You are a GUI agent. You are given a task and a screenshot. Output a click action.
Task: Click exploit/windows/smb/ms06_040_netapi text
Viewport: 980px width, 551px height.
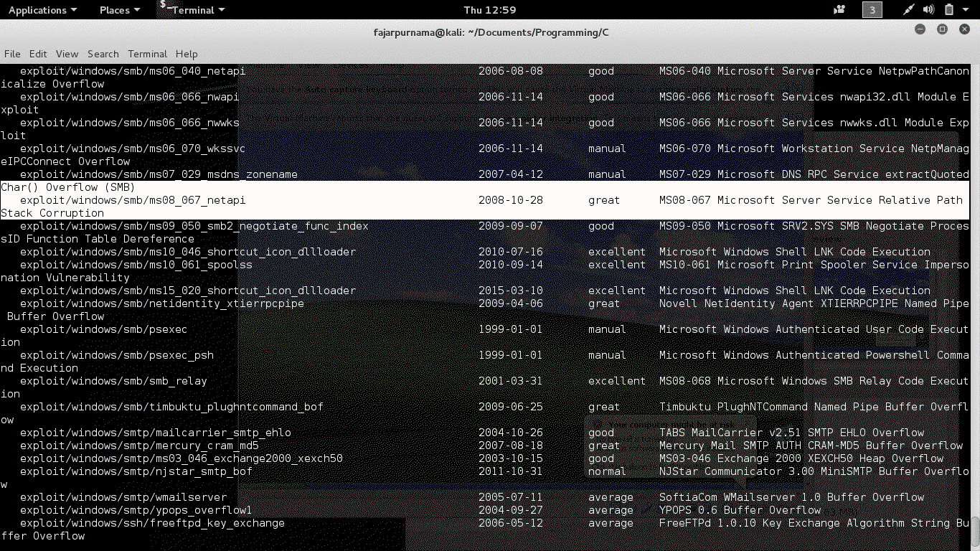133,71
